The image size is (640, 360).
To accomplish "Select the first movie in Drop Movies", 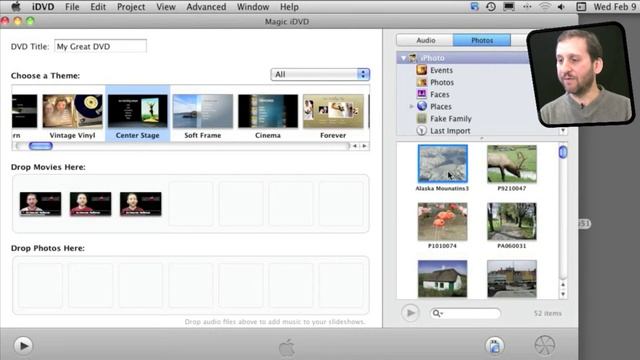I will [x=40, y=204].
